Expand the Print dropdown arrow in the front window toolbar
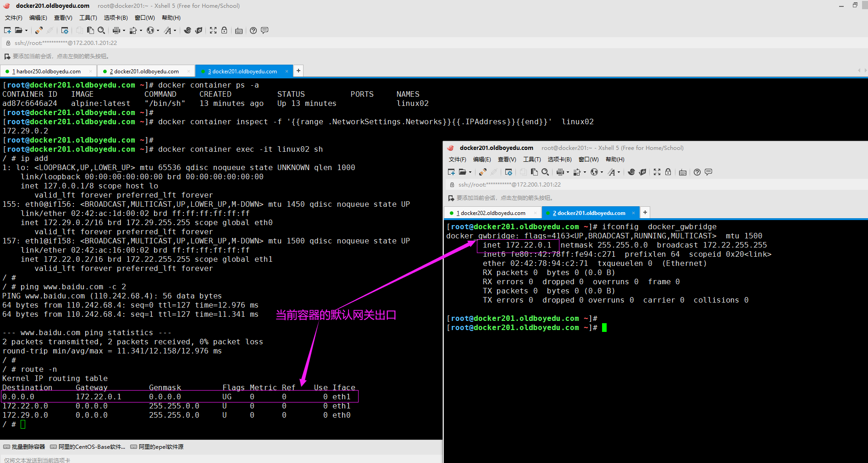The image size is (868, 463). click(x=568, y=172)
